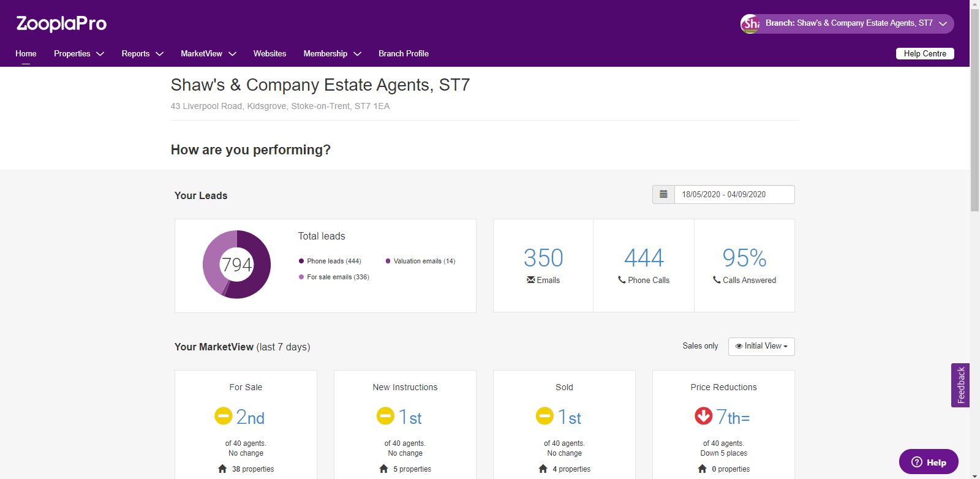Click yellow no-change icon in Sold card

(x=545, y=416)
